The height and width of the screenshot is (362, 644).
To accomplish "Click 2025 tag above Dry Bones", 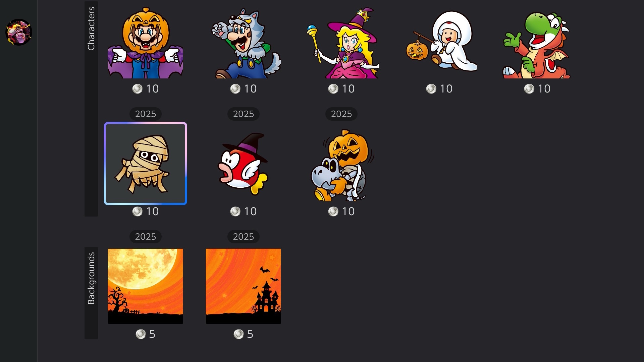I will [341, 114].
